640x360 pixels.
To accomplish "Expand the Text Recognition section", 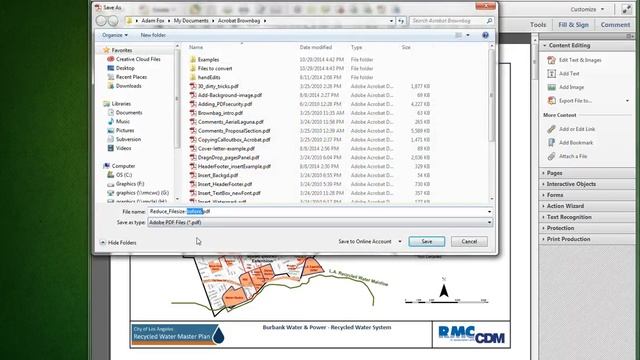I will [587, 217].
